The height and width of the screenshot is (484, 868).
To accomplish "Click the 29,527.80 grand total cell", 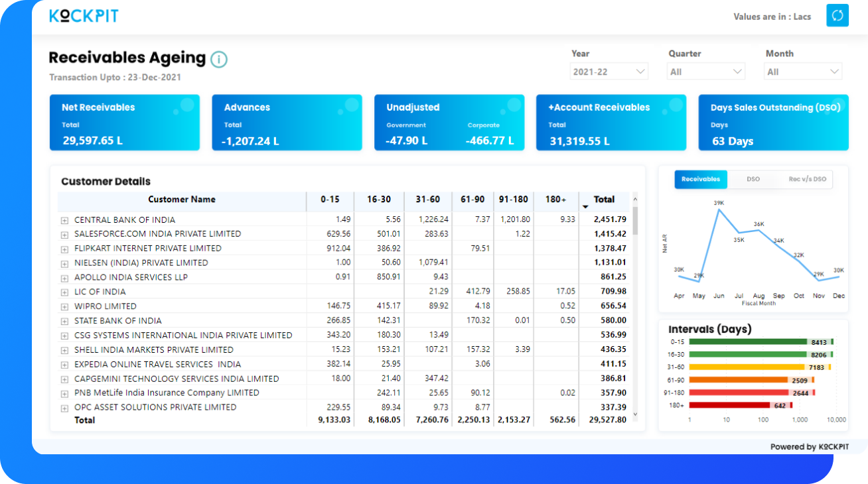I will pos(607,420).
